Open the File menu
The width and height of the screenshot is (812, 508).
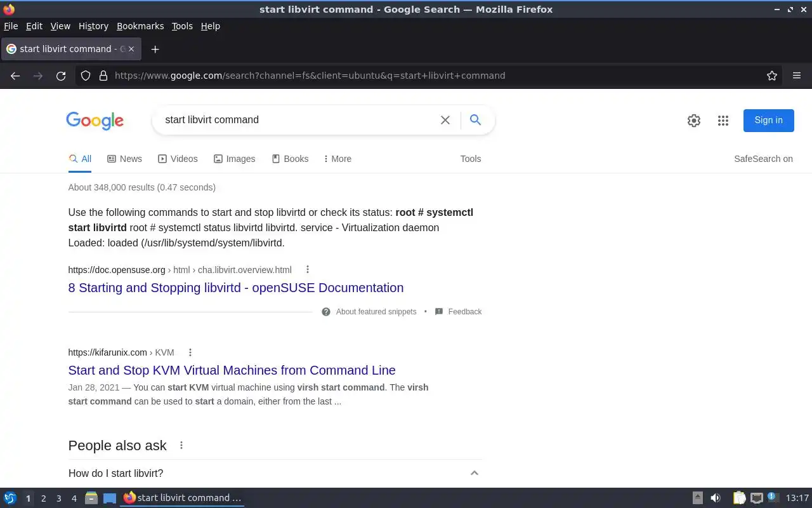[11, 26]
